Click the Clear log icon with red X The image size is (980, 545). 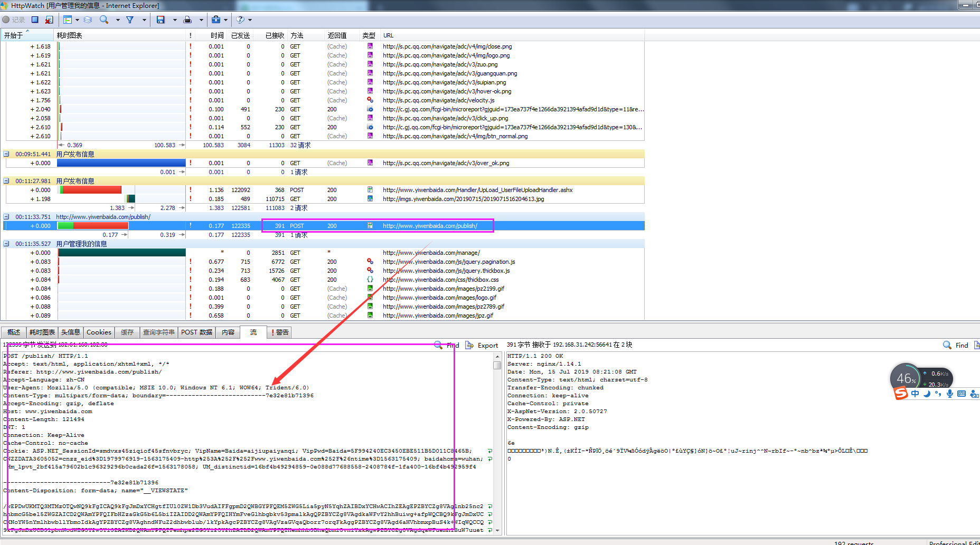(x=49, y=20)
